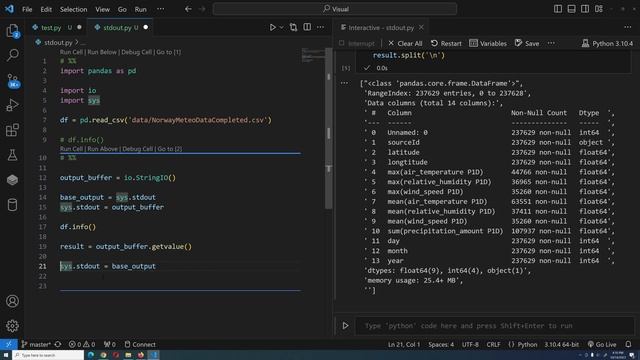Open Windows taskbar search box
The height and width of the screenshot is (360, 640).
pos(48,355)
